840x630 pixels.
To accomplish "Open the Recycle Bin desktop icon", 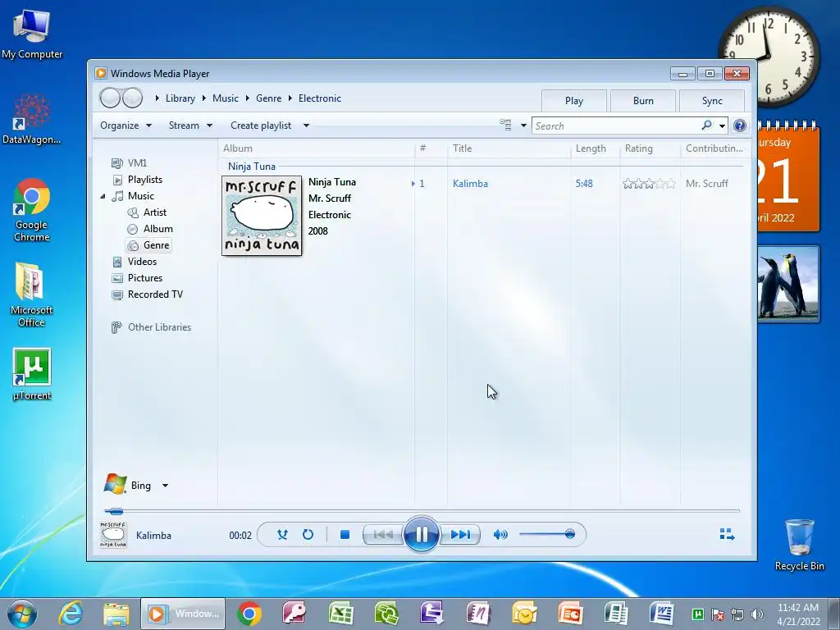I will tap(799, 545).
